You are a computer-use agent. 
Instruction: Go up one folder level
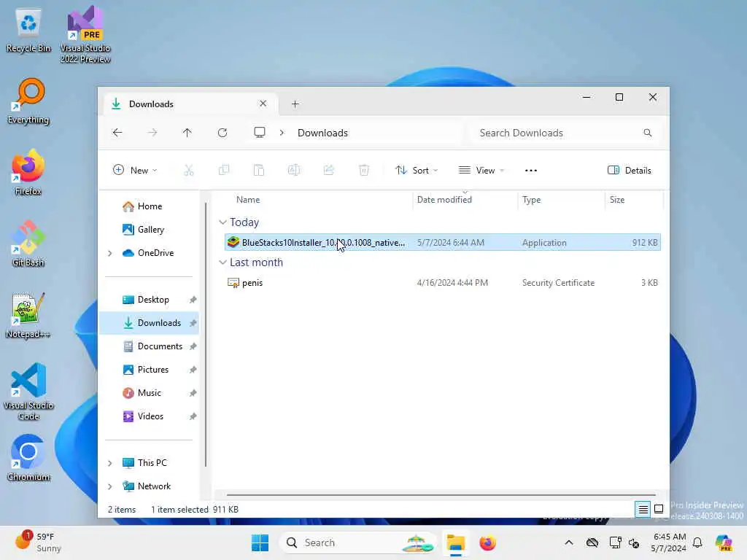point(187,133)
